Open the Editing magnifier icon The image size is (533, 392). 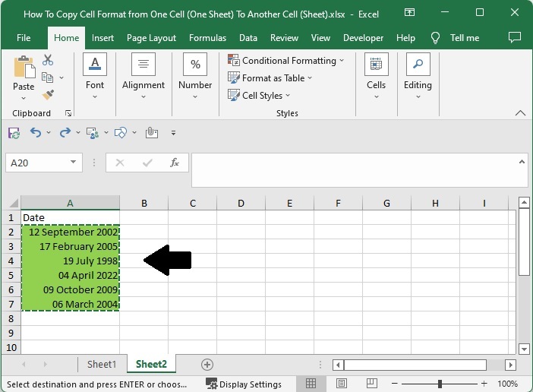coord(418,64)
